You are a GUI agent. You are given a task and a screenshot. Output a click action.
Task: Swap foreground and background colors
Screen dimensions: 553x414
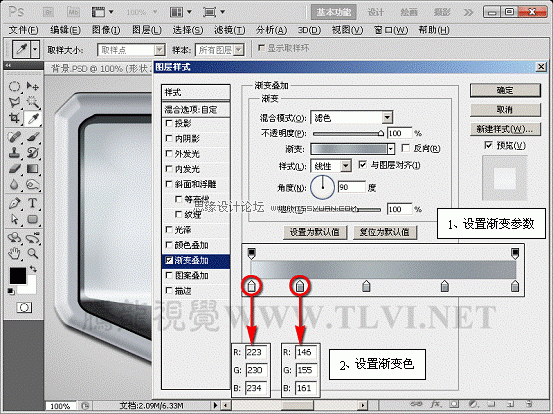[33, 269]
